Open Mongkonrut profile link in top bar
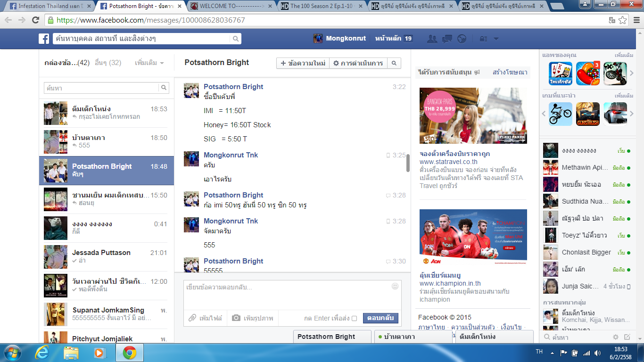Image resolution: width=644 pixels, height=362 pixels. tap(340, 39)
